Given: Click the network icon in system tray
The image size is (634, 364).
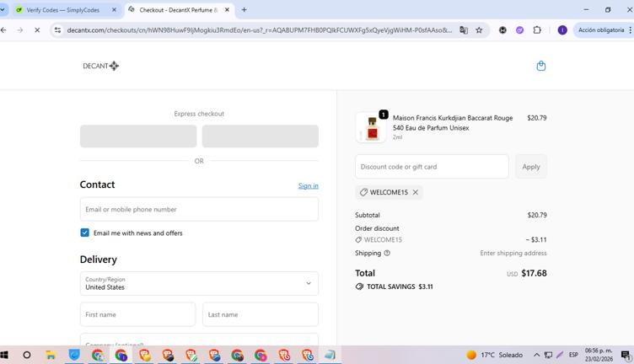Looking at the screenshot, I should [548, 355].
